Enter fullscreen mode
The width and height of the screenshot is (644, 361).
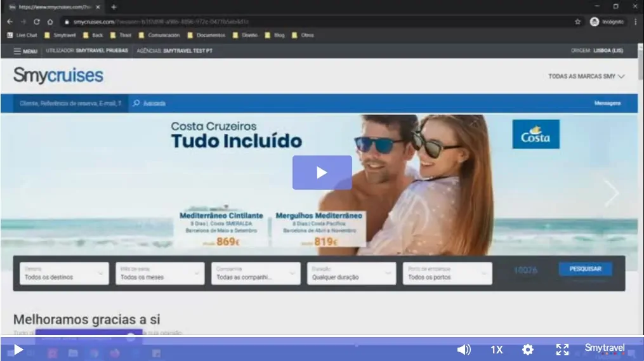pos(562,350)
